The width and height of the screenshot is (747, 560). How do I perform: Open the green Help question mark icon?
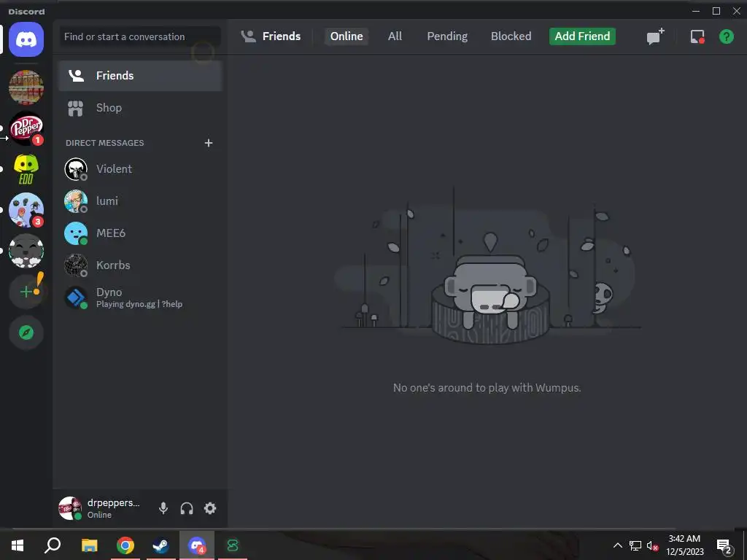727,36
